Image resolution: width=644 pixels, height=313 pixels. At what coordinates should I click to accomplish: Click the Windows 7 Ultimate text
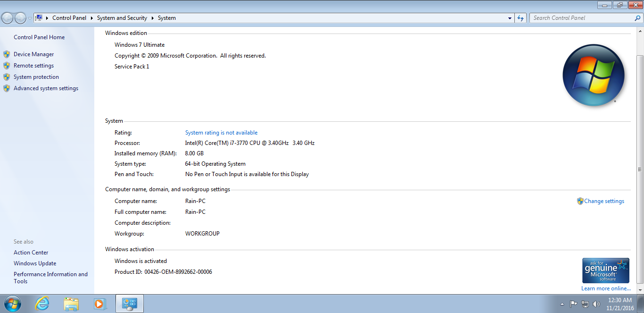pyautogui.click(x=140, y=45)
